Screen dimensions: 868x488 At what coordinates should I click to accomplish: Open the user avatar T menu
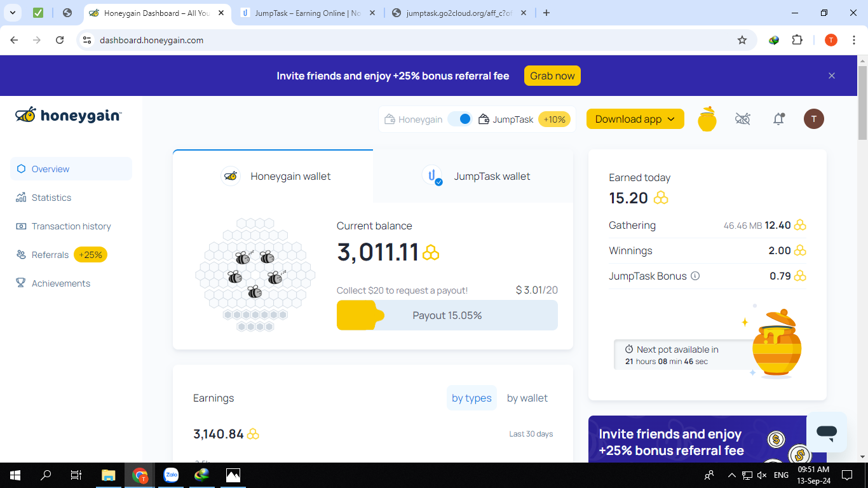pyautogui.click(x=814, y=119)
